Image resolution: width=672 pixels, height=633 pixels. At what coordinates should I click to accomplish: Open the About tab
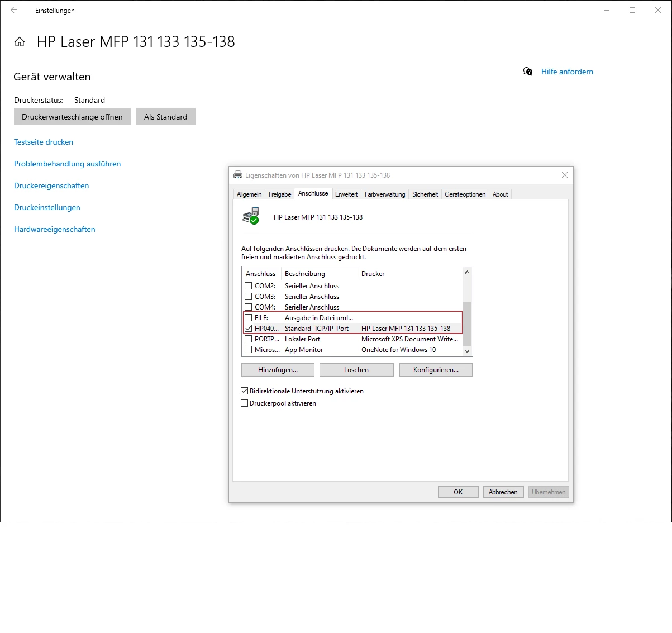point(501,194)
